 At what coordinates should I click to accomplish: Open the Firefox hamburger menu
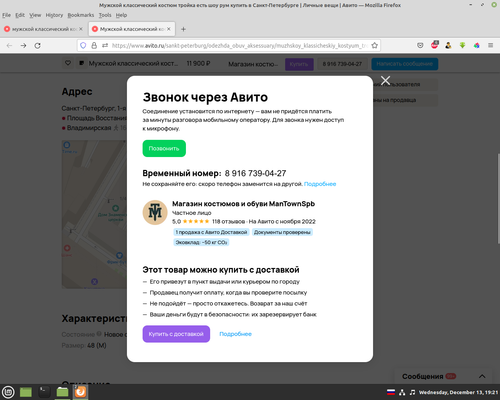point(491,45)
